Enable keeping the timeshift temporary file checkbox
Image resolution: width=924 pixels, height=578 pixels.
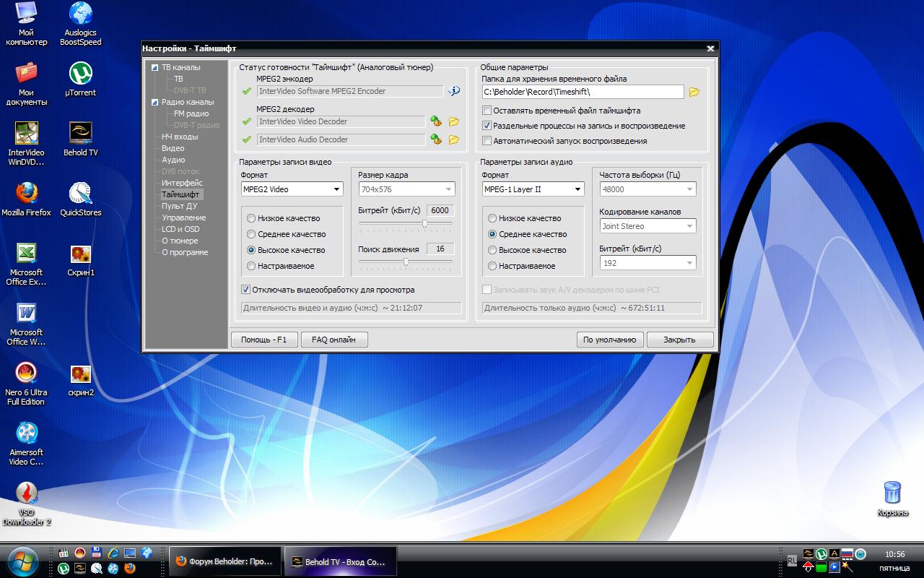tap(487, 111)
